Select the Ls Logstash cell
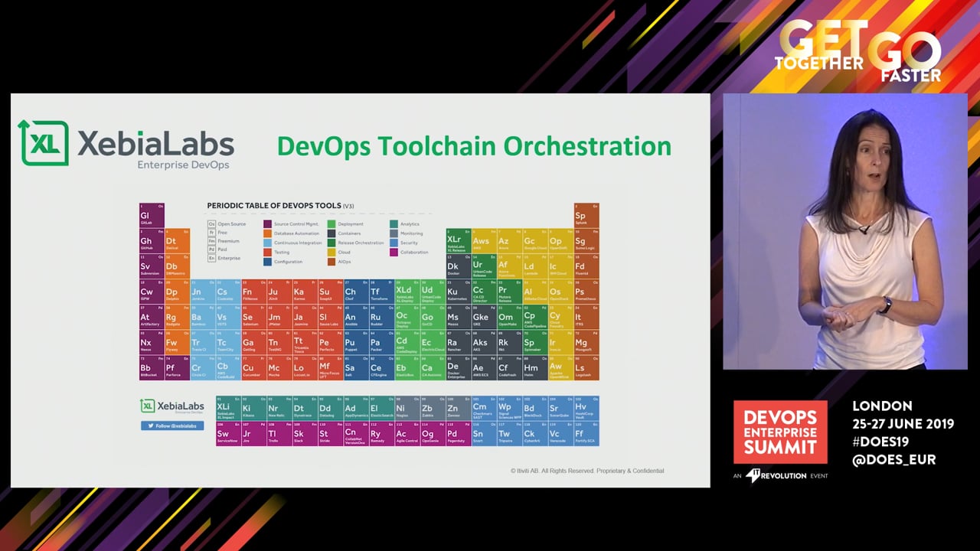The height and width of the screenshot is (551, 980). point(586,368)
